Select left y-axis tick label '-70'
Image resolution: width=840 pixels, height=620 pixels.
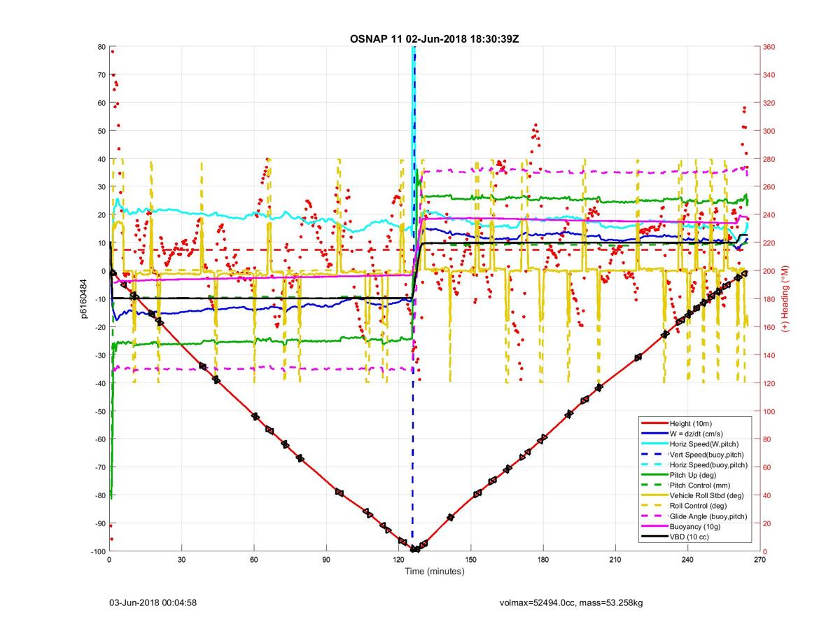[100, 467]
